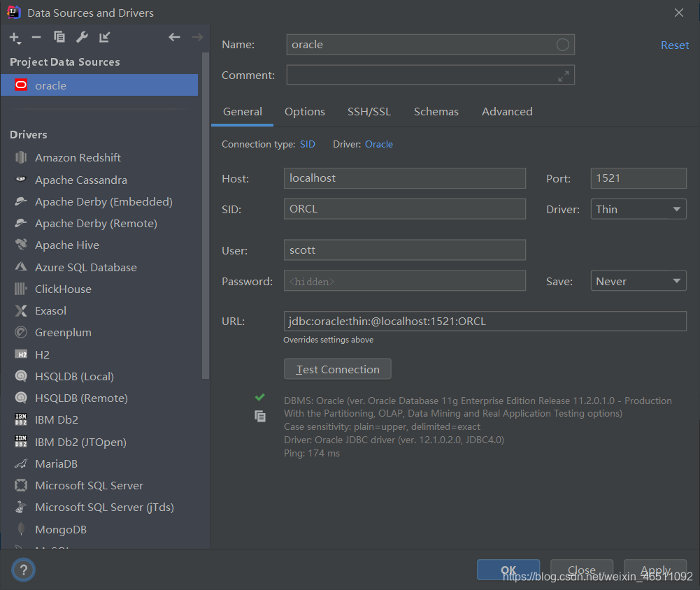
Task: Focus the Host field with localhost
Action: click(x=405, y=178)
